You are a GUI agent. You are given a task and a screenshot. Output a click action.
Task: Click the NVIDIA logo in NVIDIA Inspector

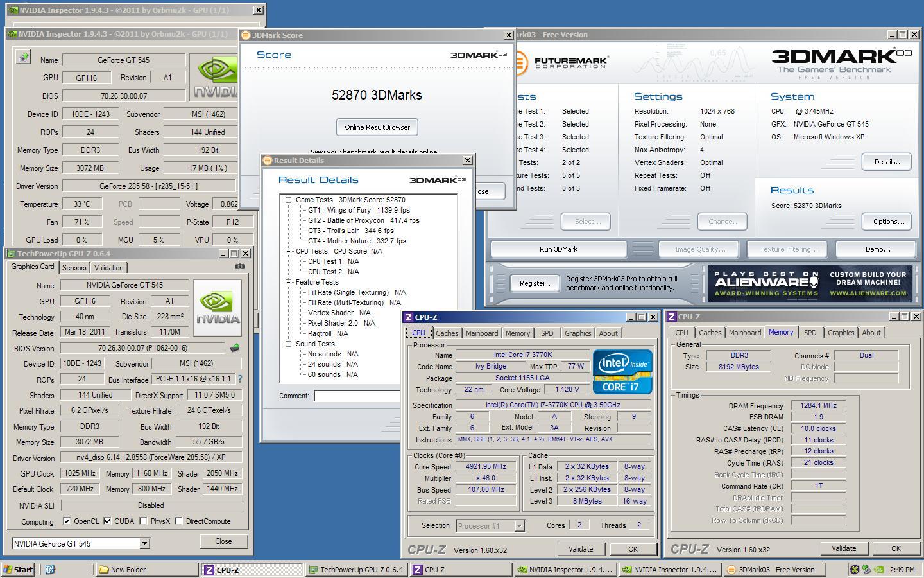[217, 77]
